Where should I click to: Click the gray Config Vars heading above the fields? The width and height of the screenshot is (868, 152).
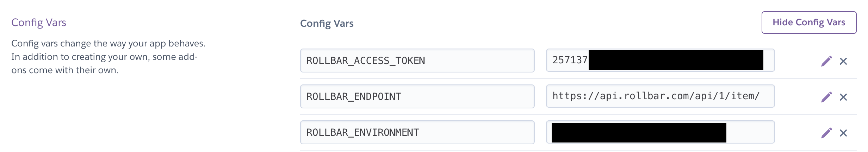click(x=327, y=24)
